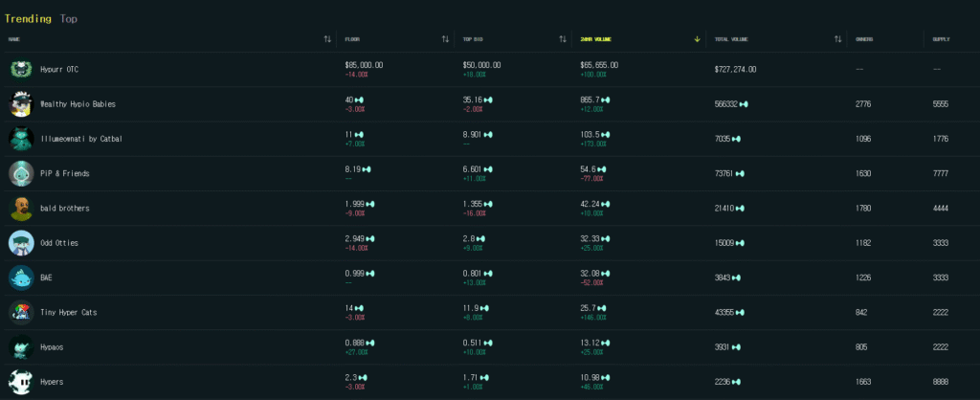Open the Odd Otties collection name link
Viewport: 980px width, 400px height.
pos(59,243)
